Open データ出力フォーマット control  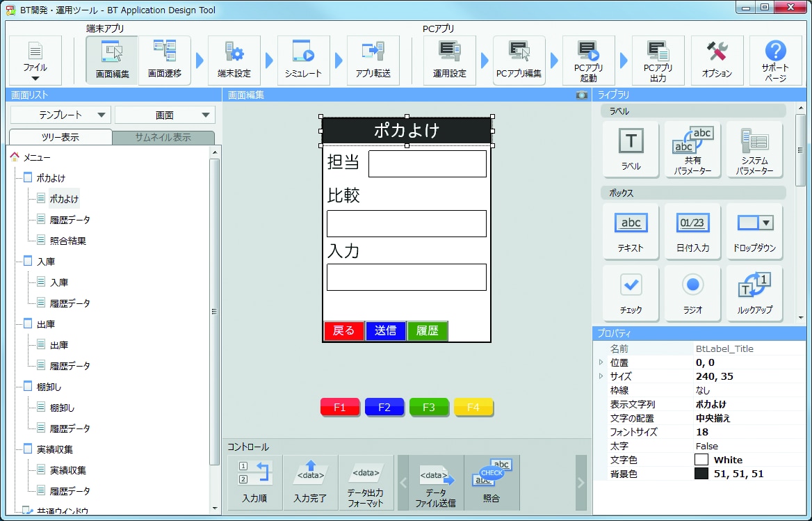pos(366,482)
